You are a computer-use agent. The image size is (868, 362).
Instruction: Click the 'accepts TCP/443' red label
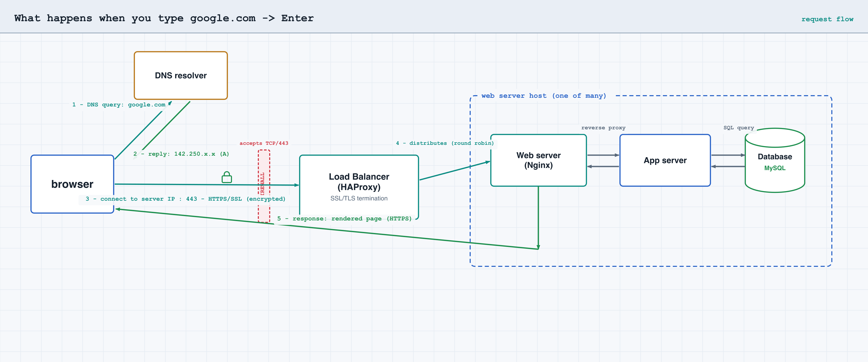[264, 143]
